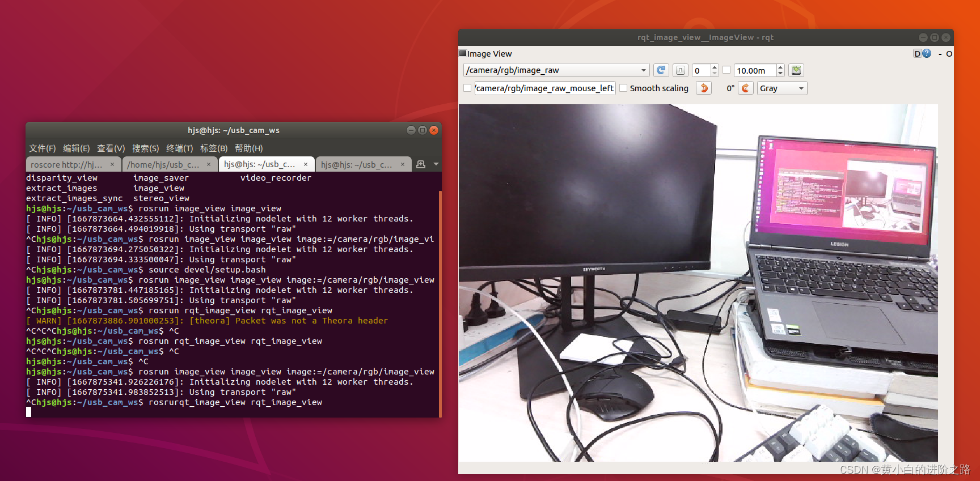Click the '0°' rotation angle label

(730, 88)
